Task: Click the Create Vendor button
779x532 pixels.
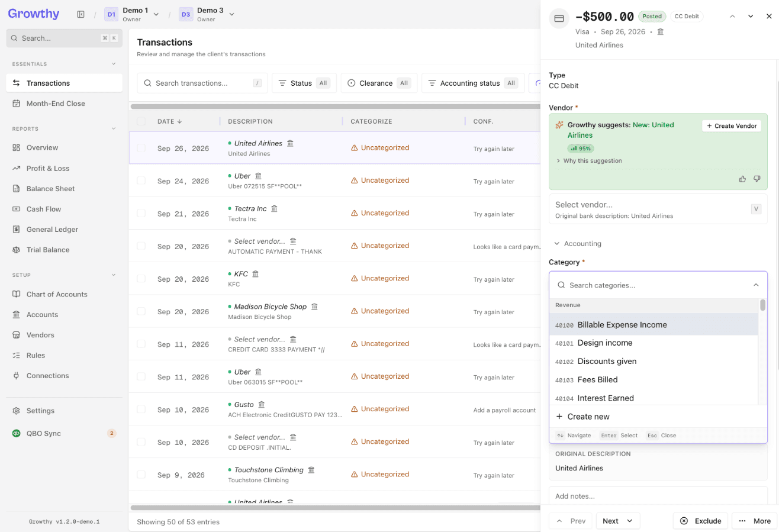Action: click(x=732, y=126)
